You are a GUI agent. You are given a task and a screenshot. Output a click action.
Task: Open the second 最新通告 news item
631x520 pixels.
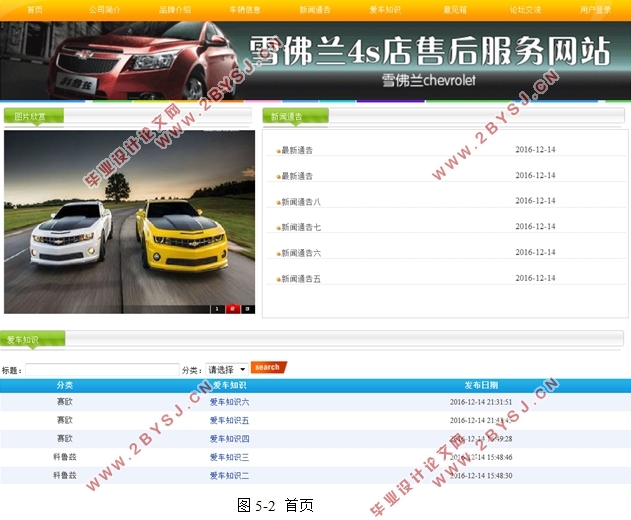(297, 176)
